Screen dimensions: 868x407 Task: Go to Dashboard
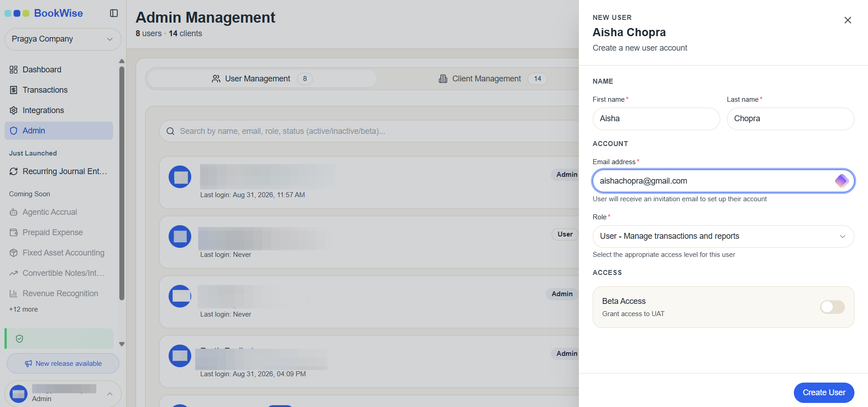pos(59,70)
